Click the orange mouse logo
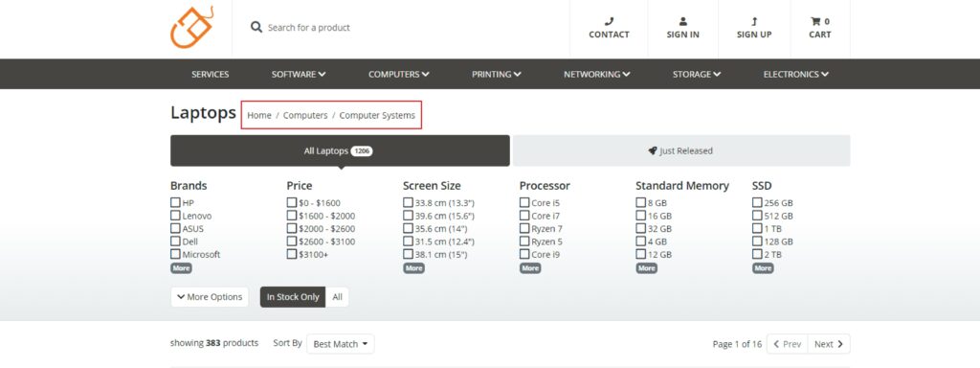Screen dimensions: 980x368 click(x=191, y=27)
